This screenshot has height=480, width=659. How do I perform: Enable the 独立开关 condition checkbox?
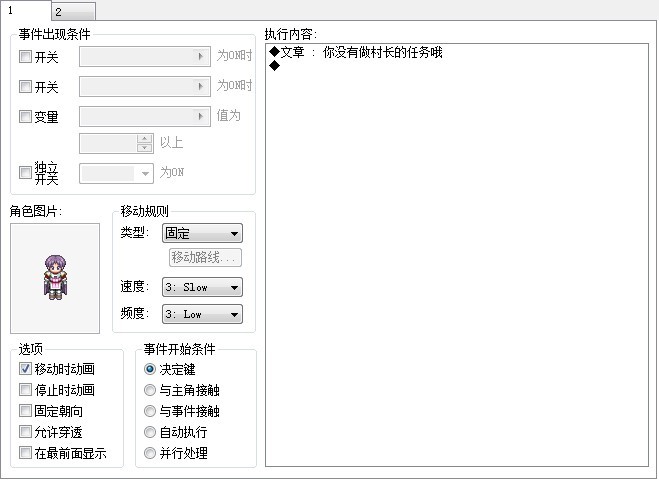pyautogui.click(x=25, y=172)
